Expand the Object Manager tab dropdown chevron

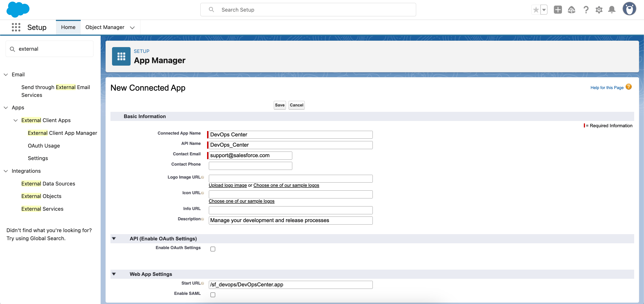tap(133, 27)
